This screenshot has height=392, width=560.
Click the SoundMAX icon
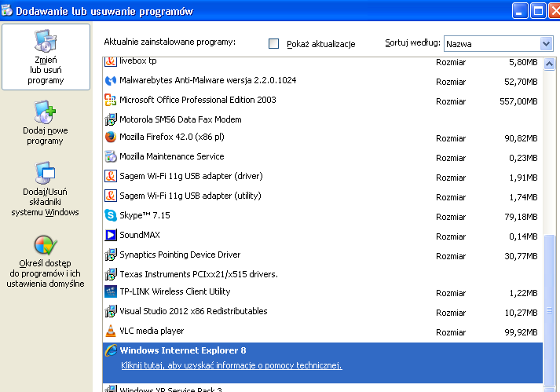click(111, 235)
